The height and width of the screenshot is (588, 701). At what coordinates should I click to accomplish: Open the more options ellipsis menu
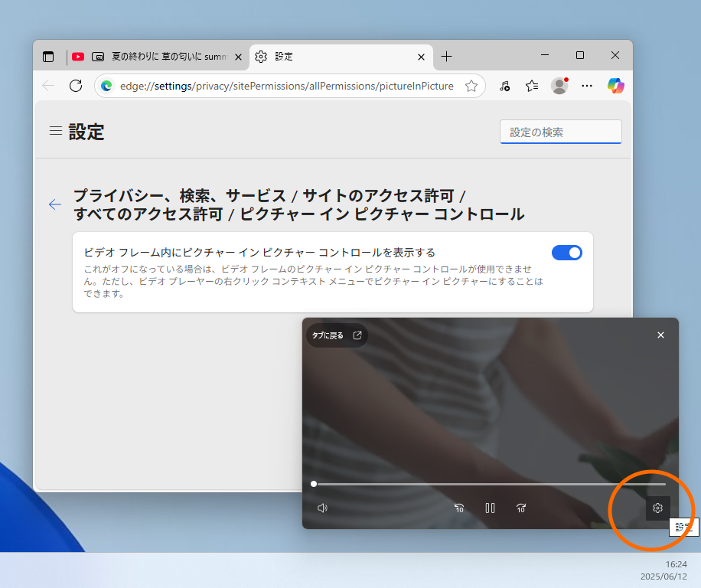586,85
